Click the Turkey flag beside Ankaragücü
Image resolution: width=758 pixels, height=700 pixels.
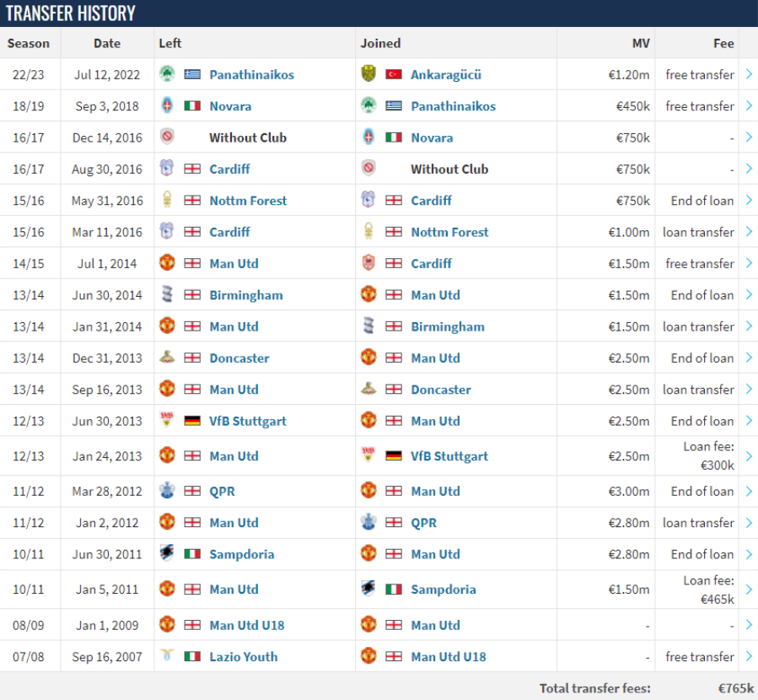click(394, 74)
